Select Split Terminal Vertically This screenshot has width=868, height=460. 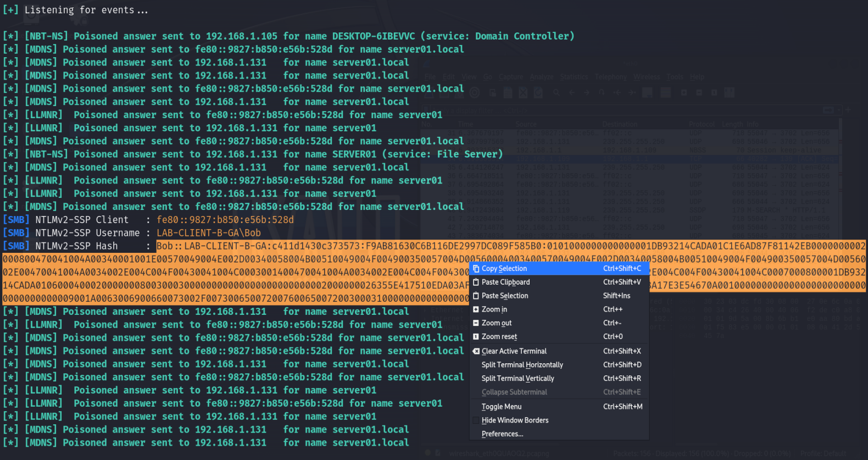tap(559, 379)
